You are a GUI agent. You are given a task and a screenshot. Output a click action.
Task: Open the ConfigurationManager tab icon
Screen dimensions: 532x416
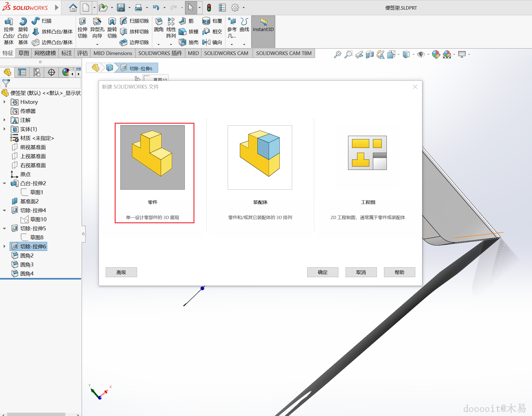coord(37,72)
